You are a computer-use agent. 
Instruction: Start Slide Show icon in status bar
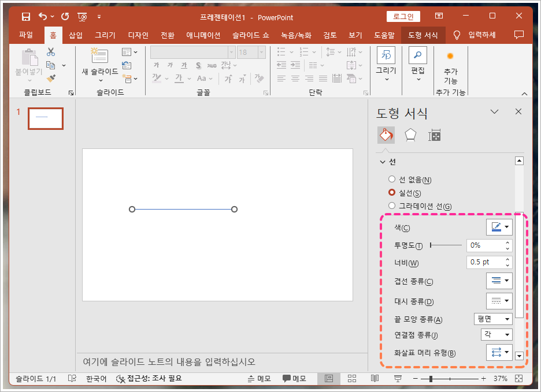pos(398,379)
